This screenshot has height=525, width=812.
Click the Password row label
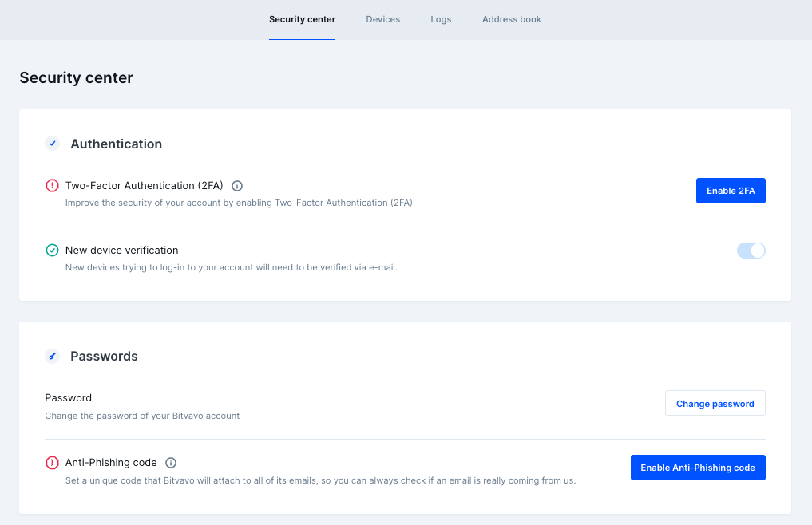click(x=69, y=397)
